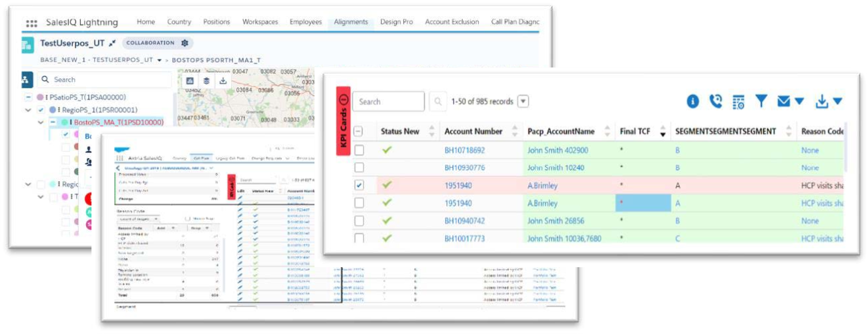Image resolution: width=868 pixels, height=334 pixels.
Task: Click the phone call icon
Action: pos(715,102)
